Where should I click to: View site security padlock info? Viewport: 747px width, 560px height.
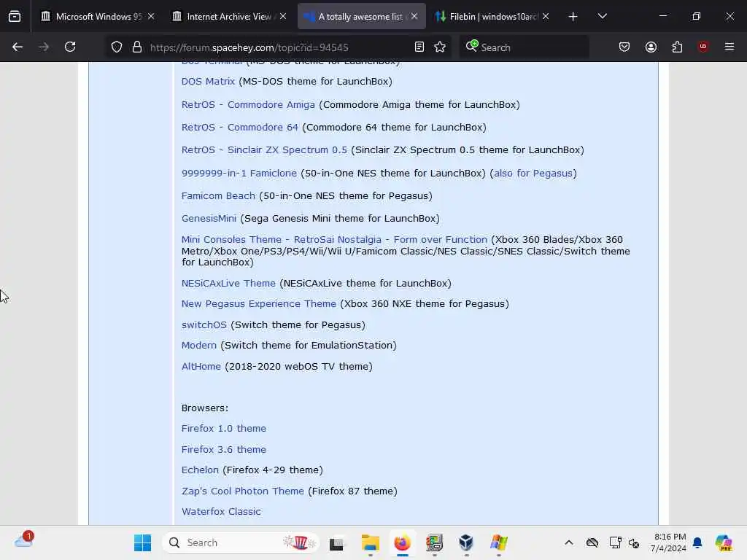[136, 47]
